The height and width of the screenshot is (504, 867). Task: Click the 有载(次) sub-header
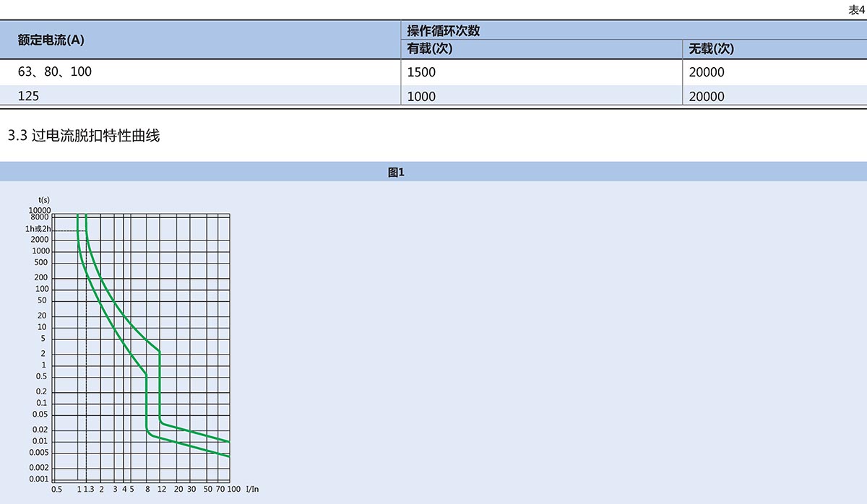click(429, 49)
